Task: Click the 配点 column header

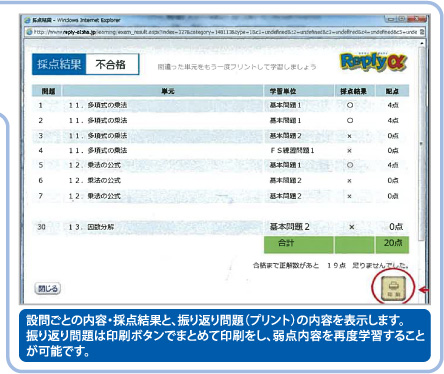Action: click(392, 91)
